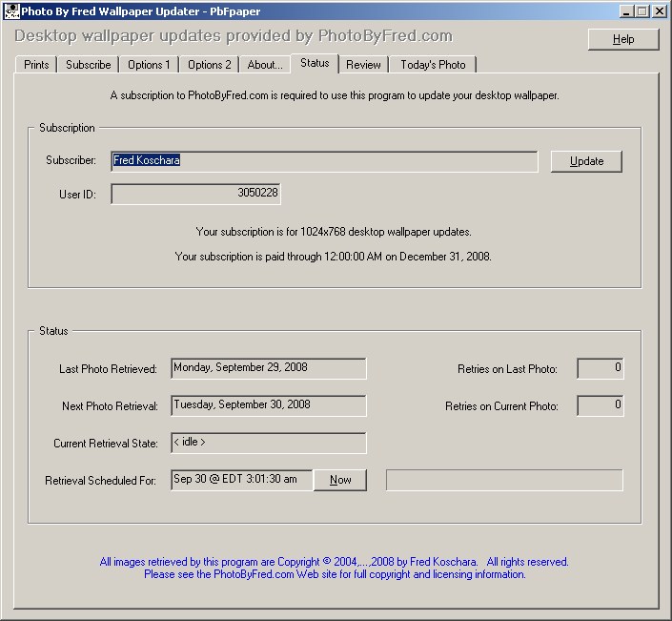Open the About... tab
Viewport: 672px width, 621px height.
click(x=265, y=65)
